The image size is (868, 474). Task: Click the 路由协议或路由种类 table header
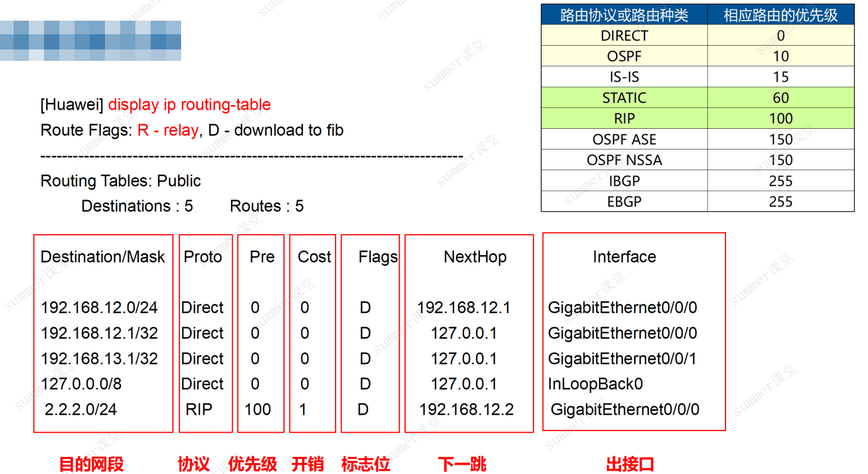(x=624, y=15)
